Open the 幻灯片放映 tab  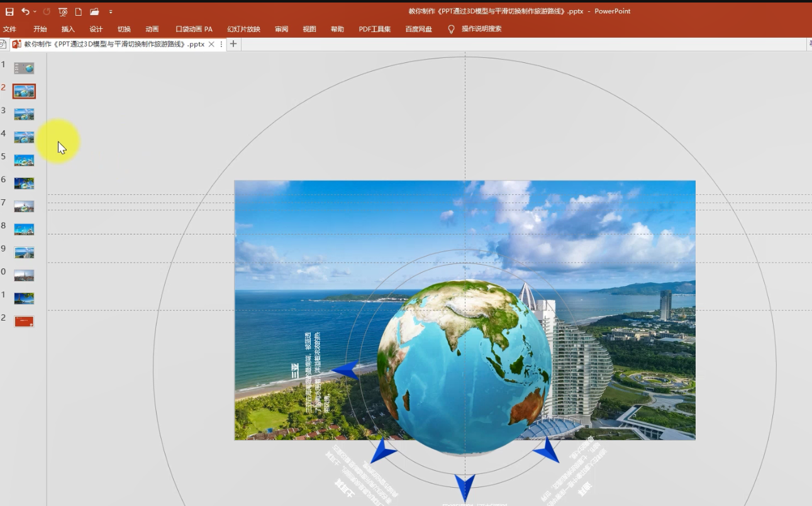pos(243,29)
